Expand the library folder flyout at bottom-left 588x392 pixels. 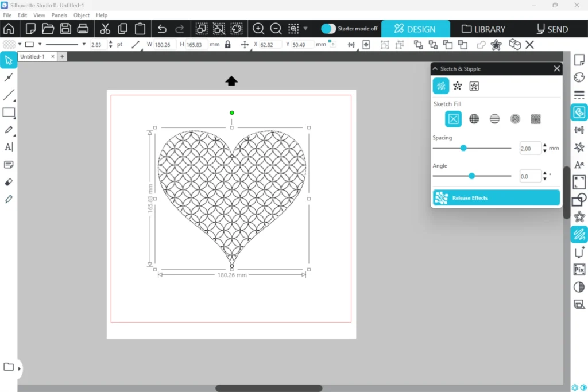pyautogui.click(x=20, y=368)
